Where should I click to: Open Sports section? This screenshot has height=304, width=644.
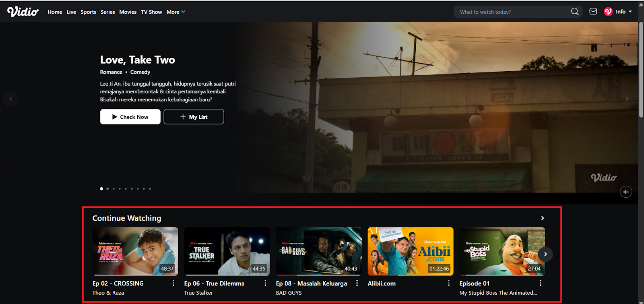click(x=88, y=12)
